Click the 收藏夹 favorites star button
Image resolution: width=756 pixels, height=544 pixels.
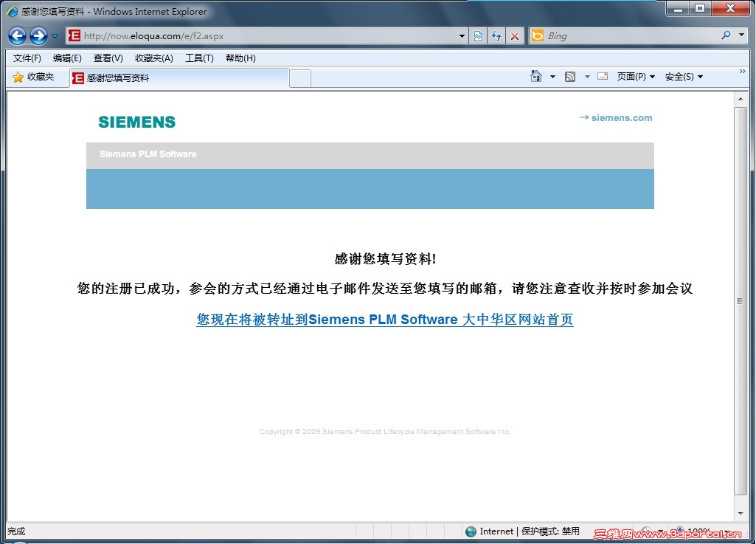33,78
